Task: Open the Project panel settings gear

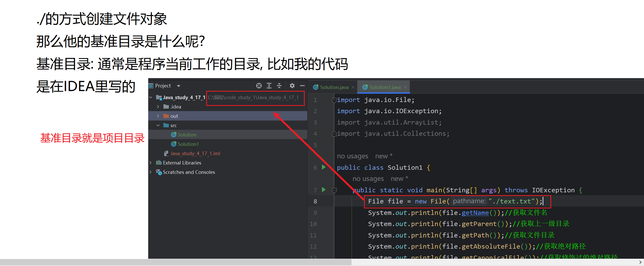Action: pyautogui.click(x=292, y=86)
